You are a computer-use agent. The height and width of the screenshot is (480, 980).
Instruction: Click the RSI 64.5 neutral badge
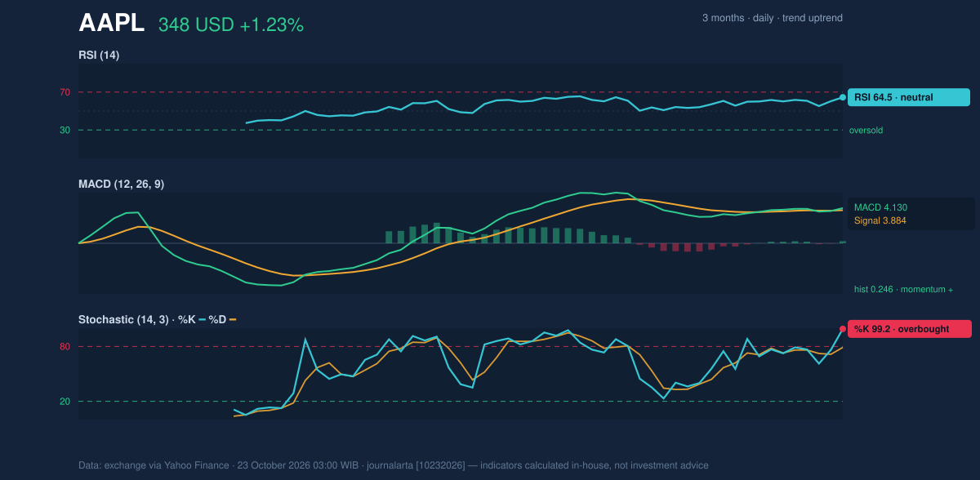(909, 97)
